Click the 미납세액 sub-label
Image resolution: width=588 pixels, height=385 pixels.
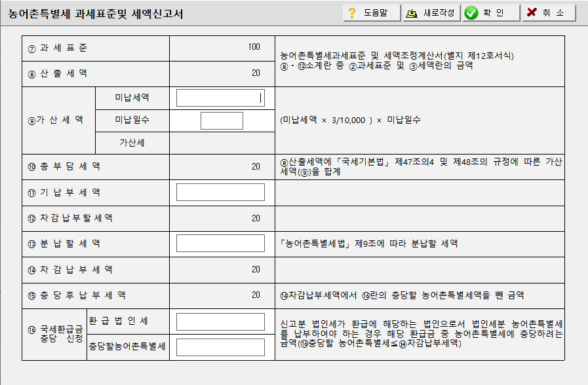tap(132, 98)
